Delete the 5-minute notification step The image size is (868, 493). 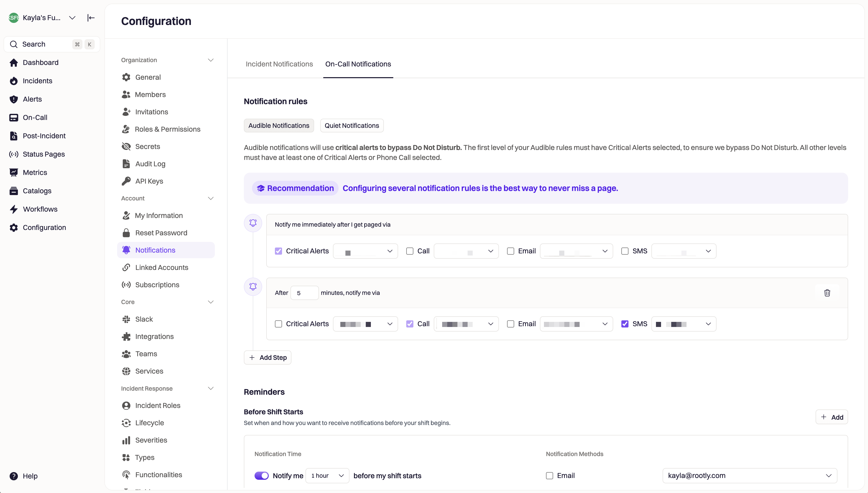tap(827, 293)
